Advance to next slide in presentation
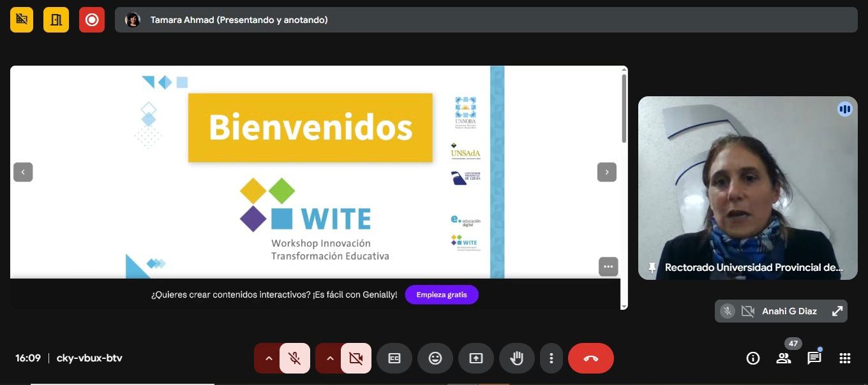868x385 pixels. coord(607,172)
